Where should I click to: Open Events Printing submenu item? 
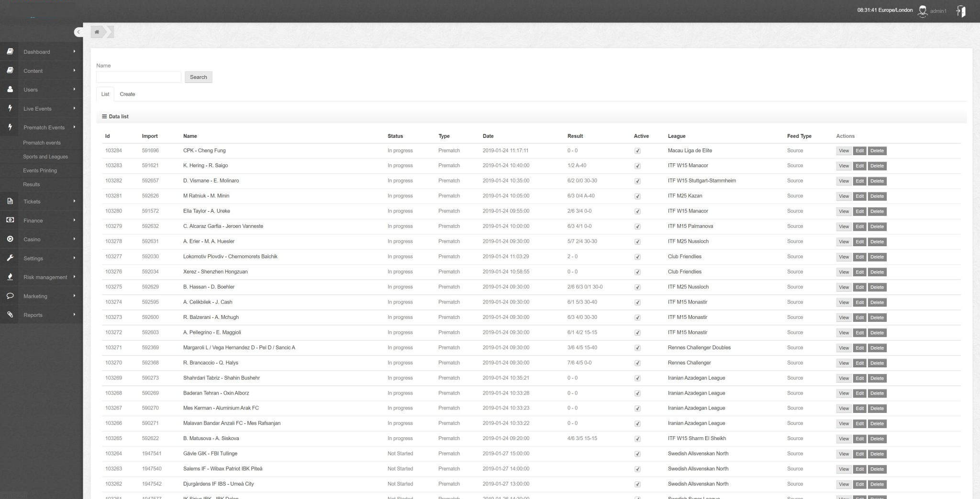40,170
